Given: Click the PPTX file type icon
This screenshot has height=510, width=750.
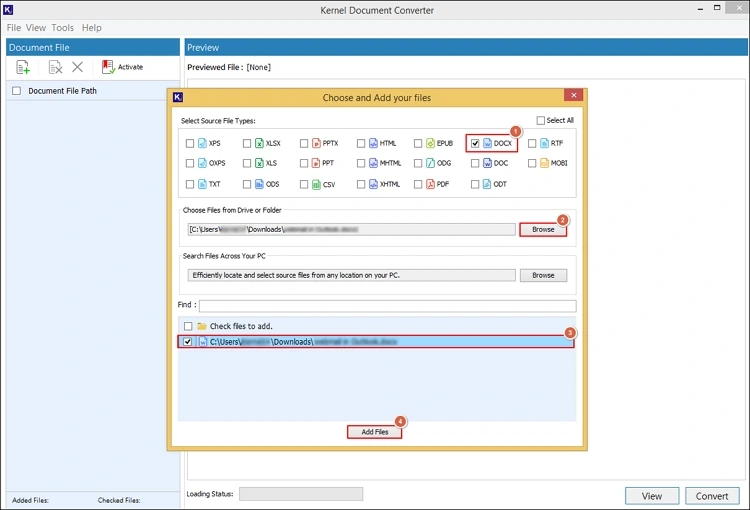Looking at the screenshot, I should [x=316, y=143].
